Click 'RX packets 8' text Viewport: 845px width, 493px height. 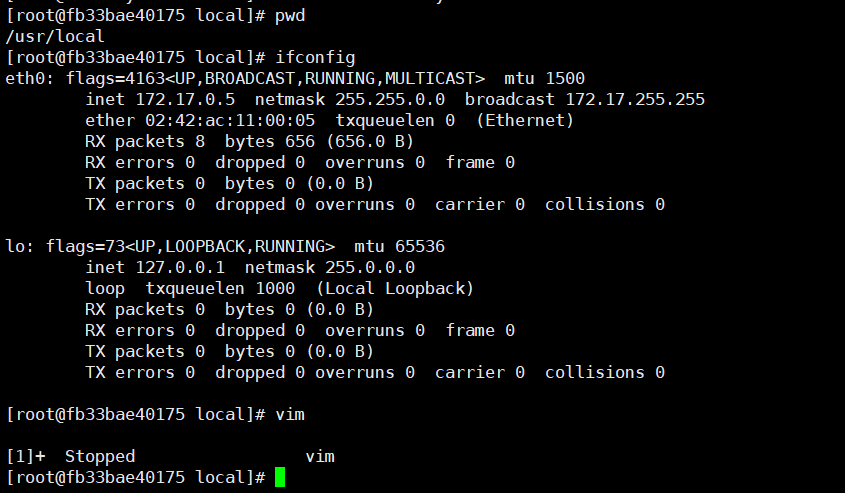click(x=145, y=142)
